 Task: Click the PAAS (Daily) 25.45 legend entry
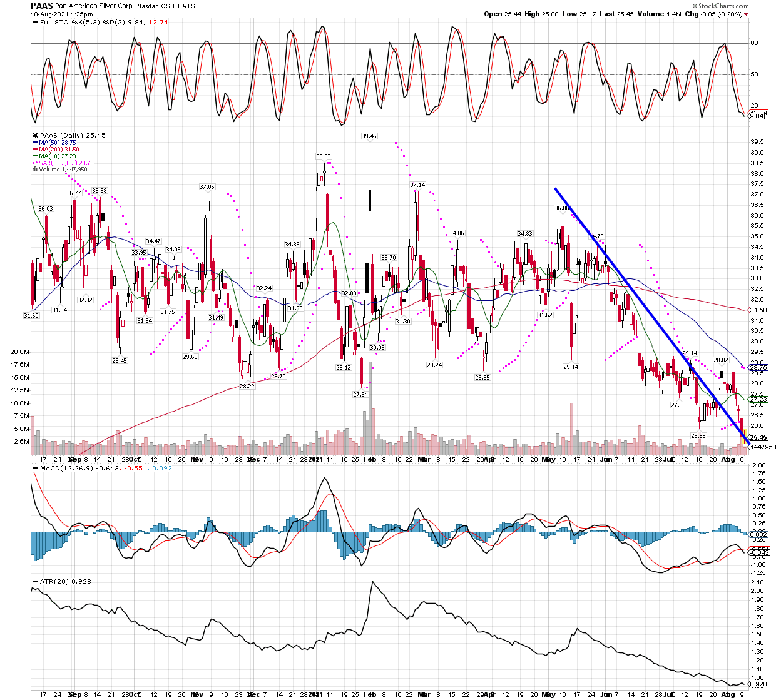point(73,135)
